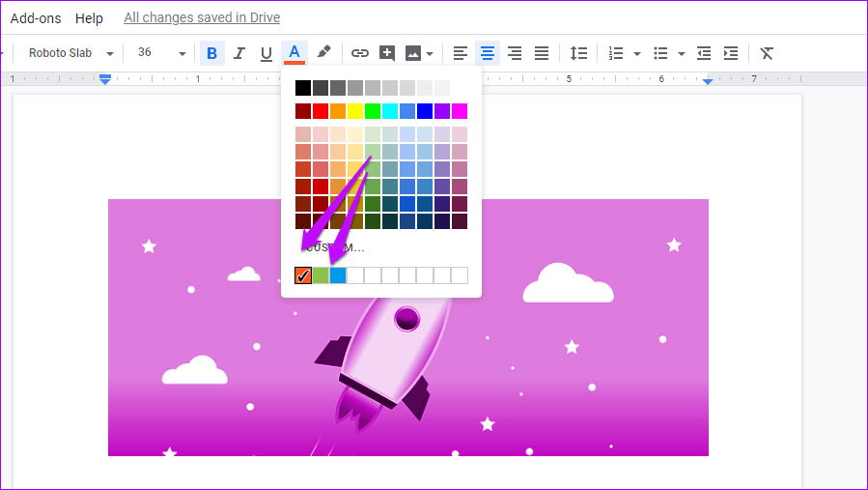Click the insert link icon
The height and width of the screenshot is (490, 868).
point(359,53)
